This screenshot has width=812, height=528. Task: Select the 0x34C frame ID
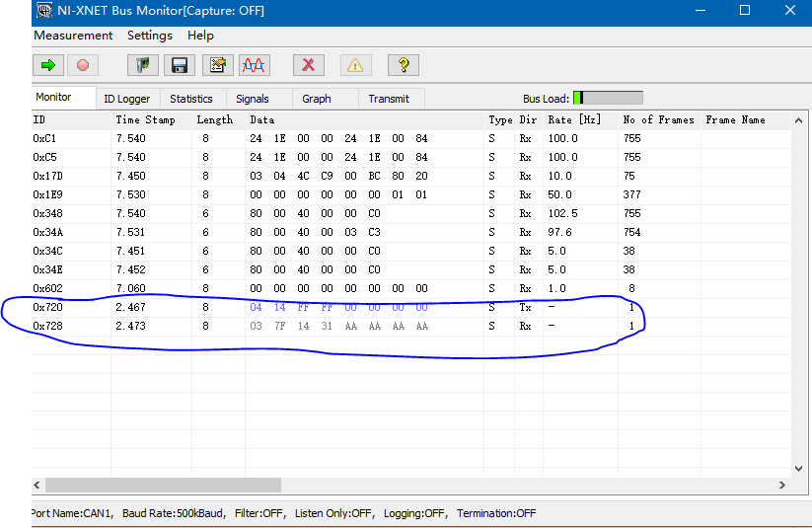point(47,251)
